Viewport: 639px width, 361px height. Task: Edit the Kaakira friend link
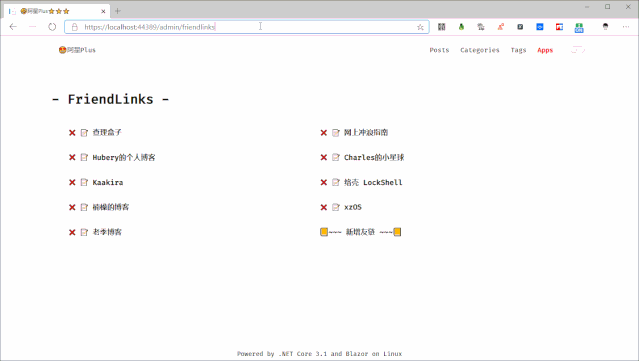(84, 183)
